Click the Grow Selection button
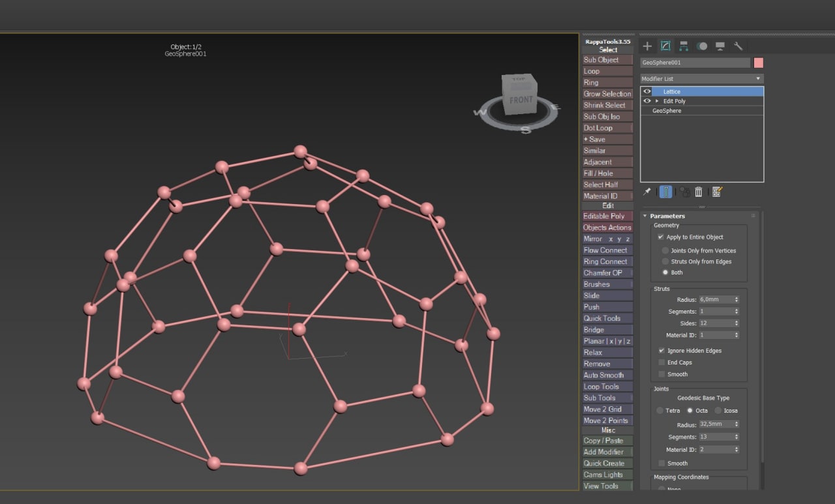 point(607,94)
